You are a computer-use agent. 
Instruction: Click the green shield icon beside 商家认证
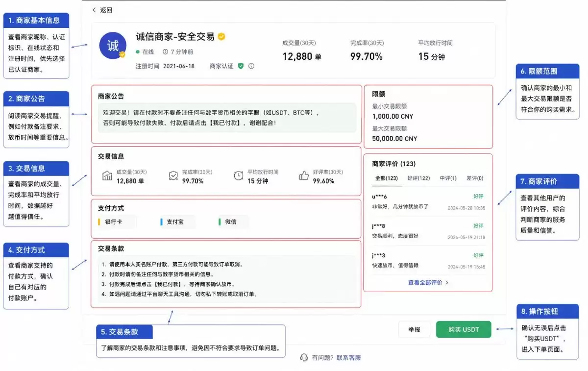click(x=241, y=66)
